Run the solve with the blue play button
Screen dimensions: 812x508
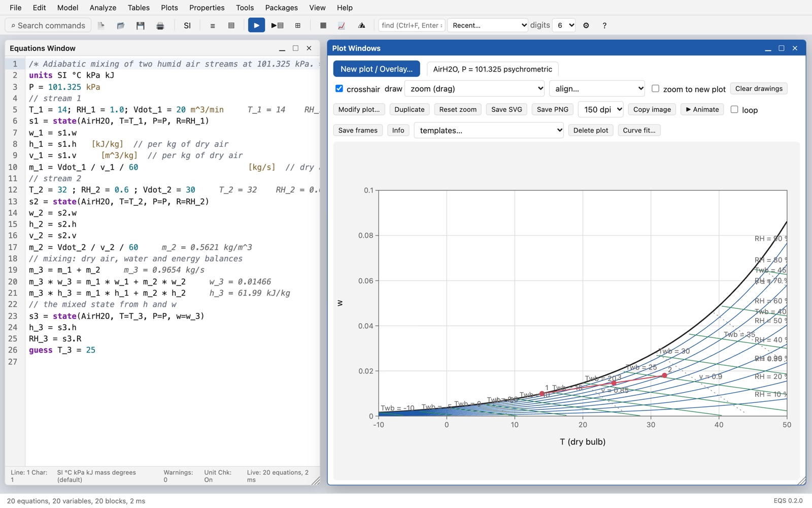256,25
